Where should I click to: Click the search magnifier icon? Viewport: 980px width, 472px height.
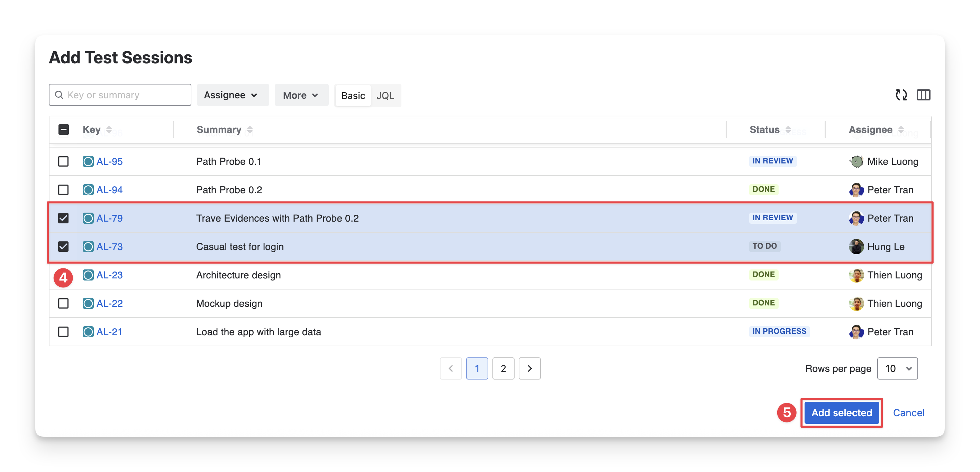click(x=60, y=95)
